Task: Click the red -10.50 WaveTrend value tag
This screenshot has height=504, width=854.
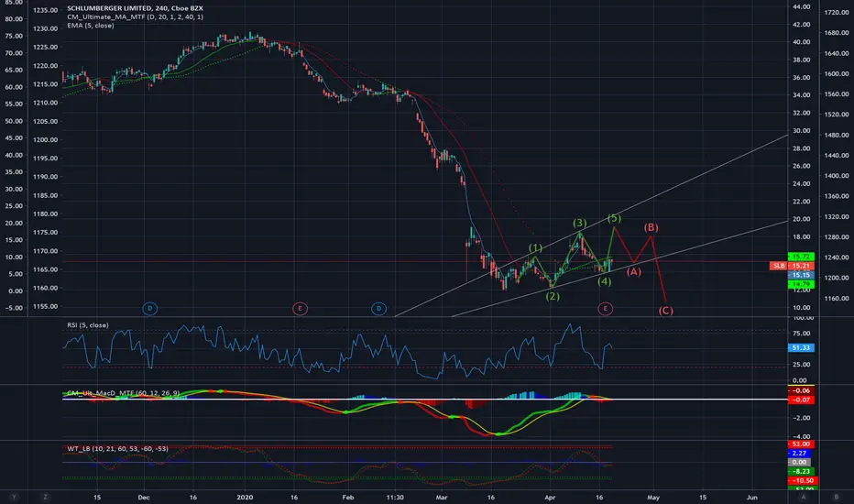Action: click(803, 480)
